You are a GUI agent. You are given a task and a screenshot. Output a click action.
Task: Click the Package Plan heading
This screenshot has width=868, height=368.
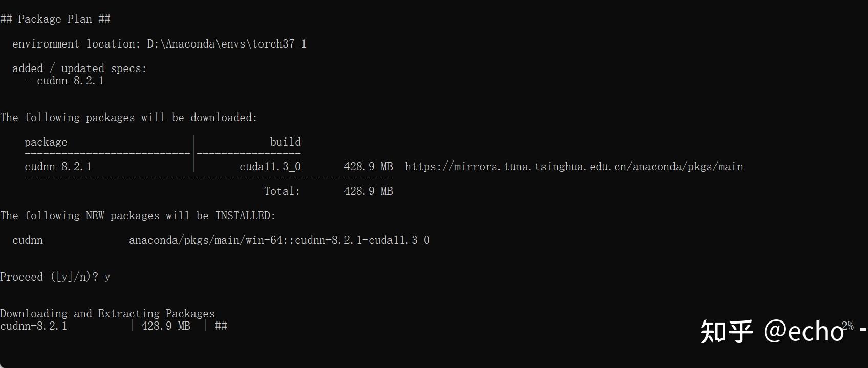(x=55, y=19)
